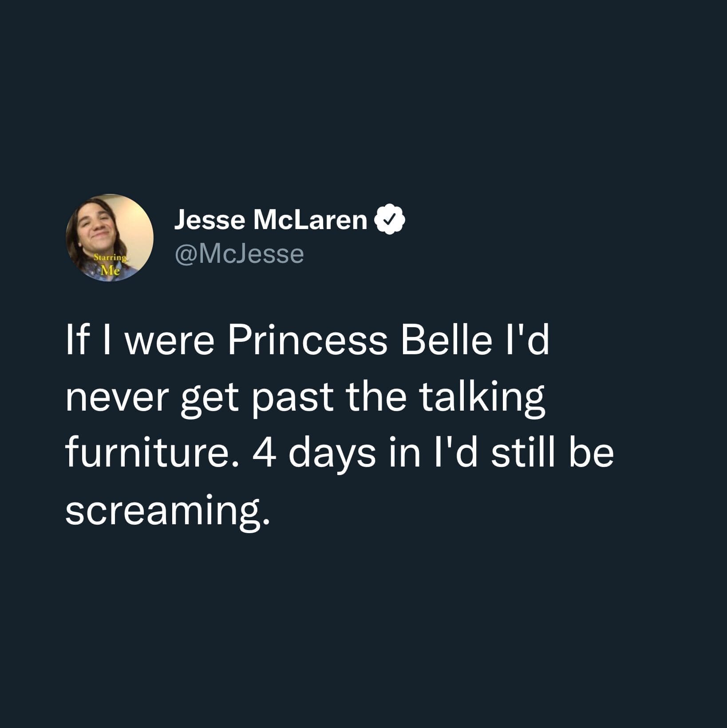Viewport: 727px width, 728px height.
Task: Click the verified checkmark badge
Action: click(390, 219)
